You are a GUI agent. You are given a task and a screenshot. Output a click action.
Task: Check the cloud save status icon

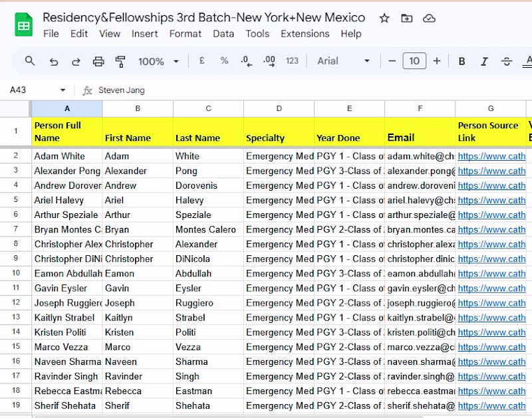pos(429,19)
